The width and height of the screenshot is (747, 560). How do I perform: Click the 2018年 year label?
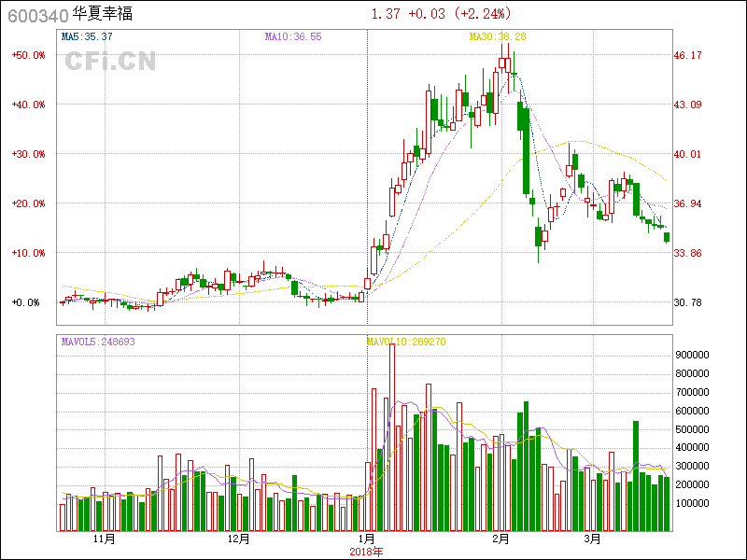click(367, 551)
